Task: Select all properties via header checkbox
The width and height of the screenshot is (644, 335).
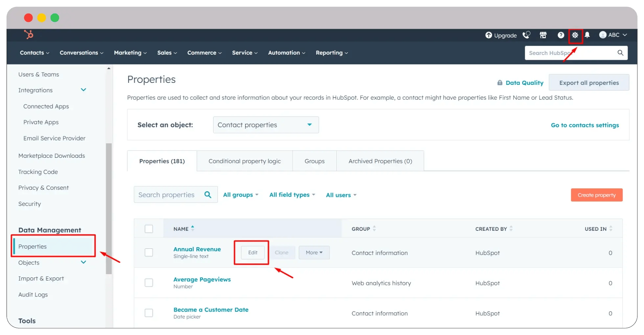Action: tap(149, 228)
